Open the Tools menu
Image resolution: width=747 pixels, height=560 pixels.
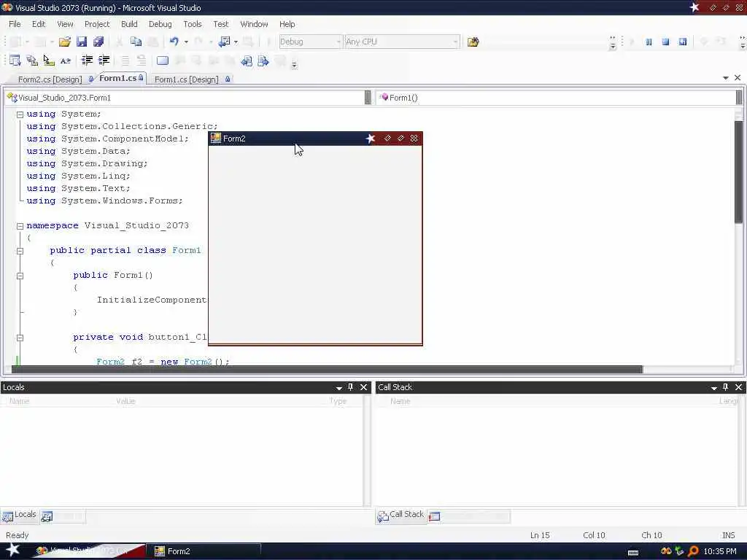(193, 24)
